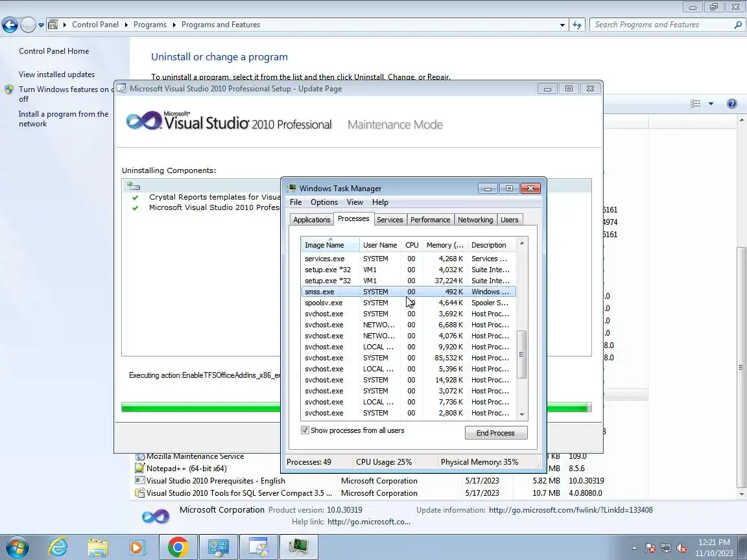
Task: Switch to the Services tab
Action: 390,220
